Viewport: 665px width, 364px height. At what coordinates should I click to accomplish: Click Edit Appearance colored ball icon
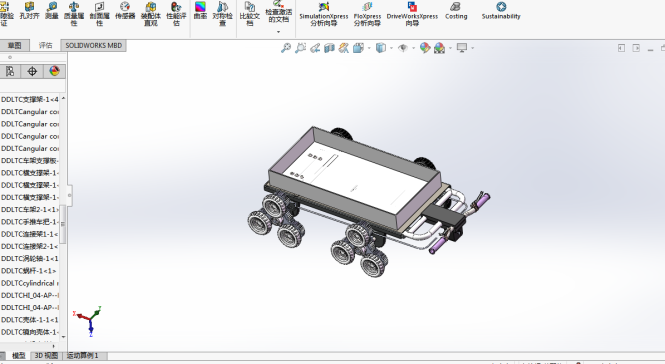point(425,48)
